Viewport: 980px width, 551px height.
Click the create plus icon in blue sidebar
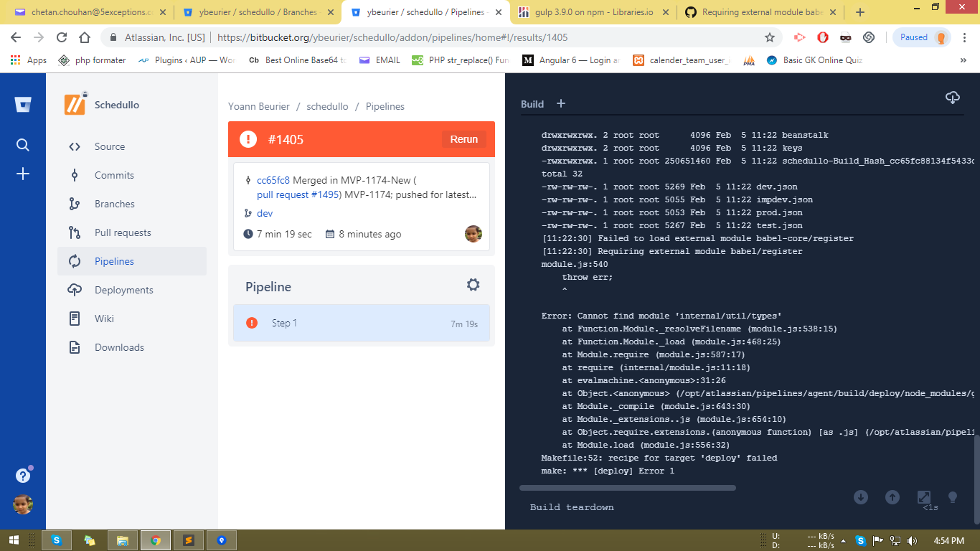[23, 174]
